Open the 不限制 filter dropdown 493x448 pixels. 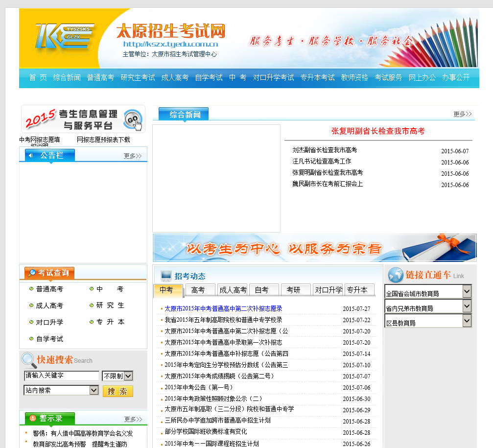[117, 376]
